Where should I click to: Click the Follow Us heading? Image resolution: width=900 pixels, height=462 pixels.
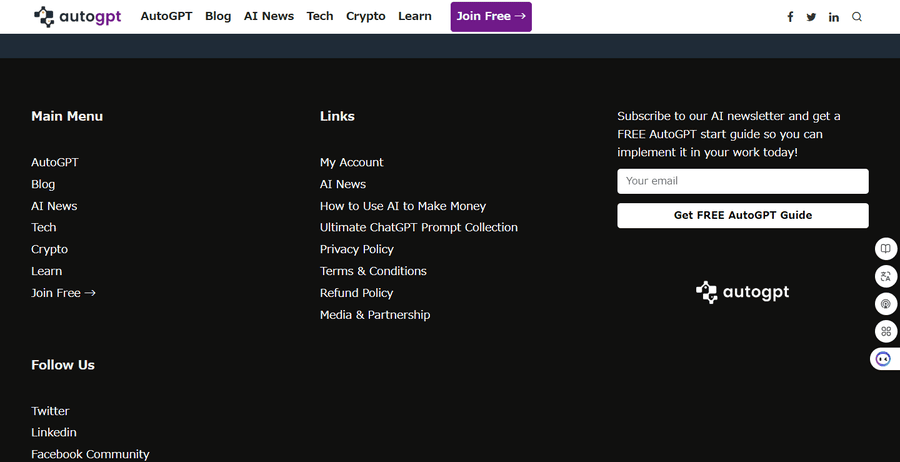pos(63,365)
